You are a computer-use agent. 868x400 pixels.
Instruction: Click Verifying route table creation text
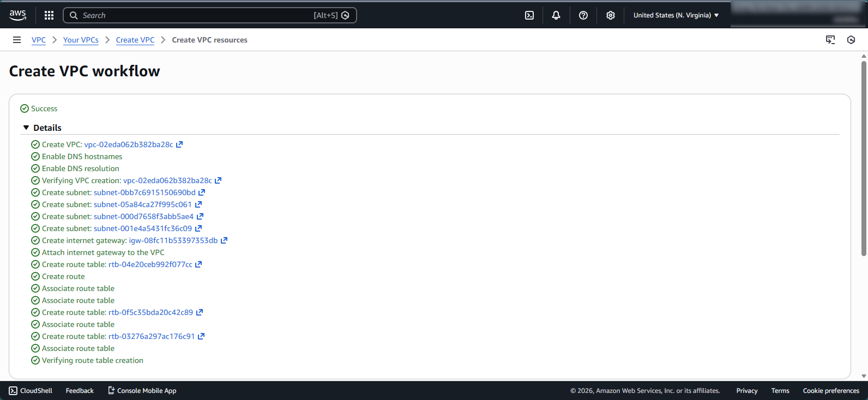point(93,360)
